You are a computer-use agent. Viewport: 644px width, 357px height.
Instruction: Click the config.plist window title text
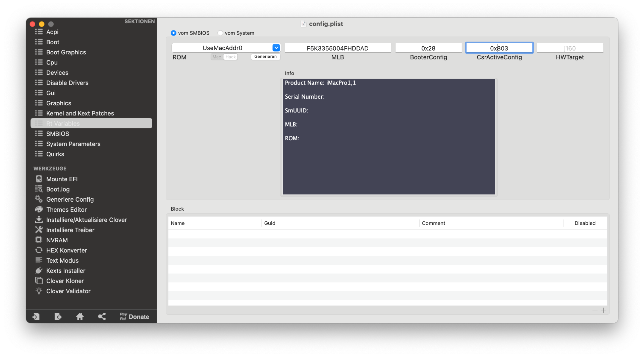326,24
